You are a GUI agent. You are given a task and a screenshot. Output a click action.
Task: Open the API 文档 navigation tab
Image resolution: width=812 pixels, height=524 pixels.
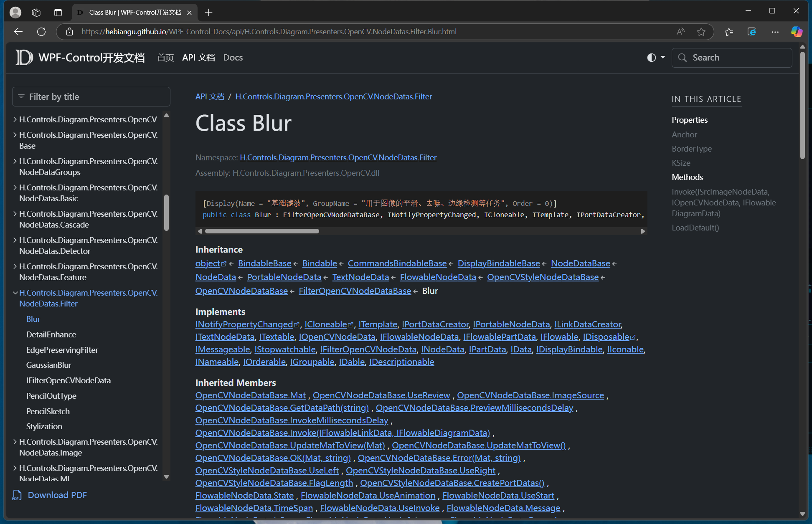[198, 58]
